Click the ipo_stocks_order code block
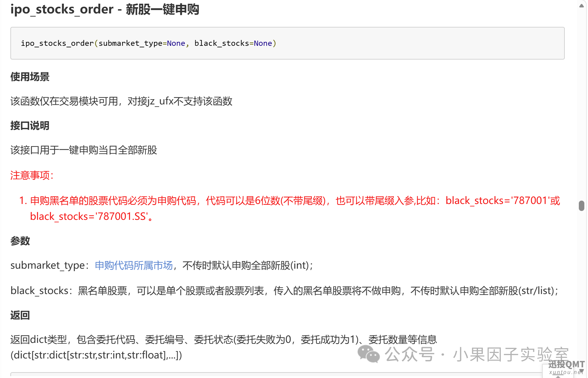 (287, 43)
